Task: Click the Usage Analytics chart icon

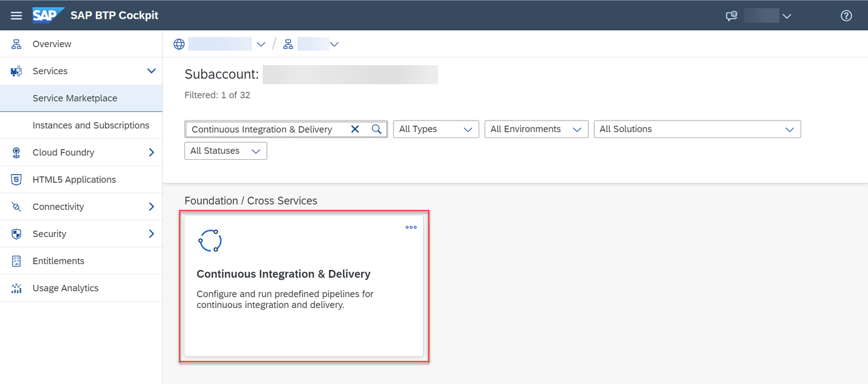Action: [x=16, y=288]
